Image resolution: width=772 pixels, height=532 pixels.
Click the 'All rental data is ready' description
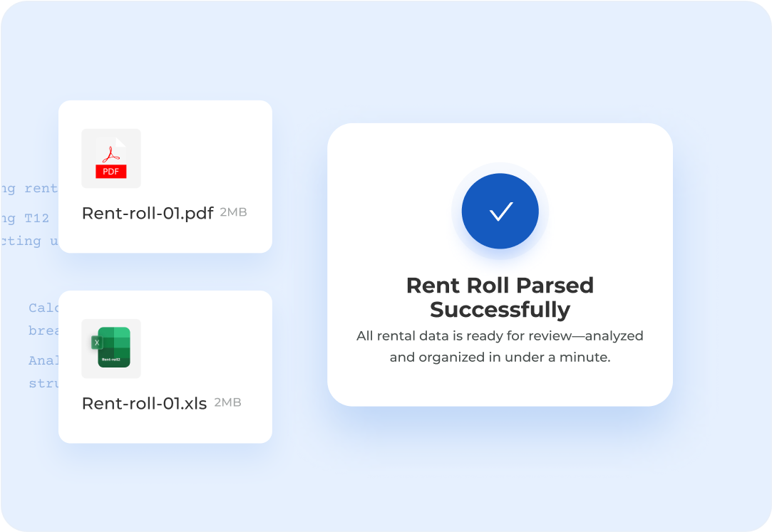tap(500, 346)
